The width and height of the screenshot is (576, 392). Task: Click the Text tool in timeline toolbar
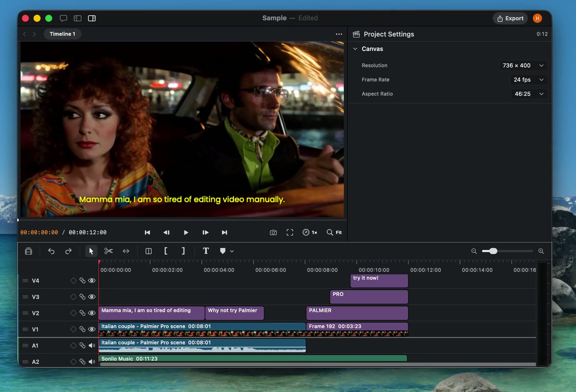206,251
